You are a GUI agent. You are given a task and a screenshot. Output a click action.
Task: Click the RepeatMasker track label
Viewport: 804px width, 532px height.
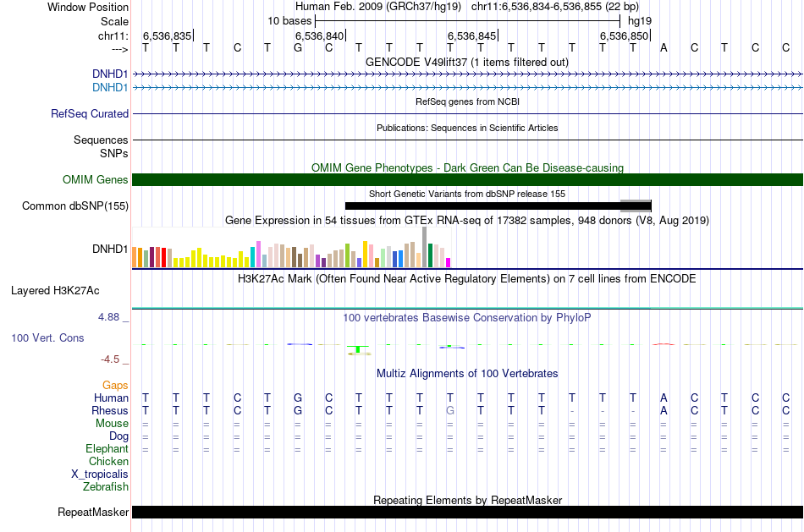tap(93, 512)
